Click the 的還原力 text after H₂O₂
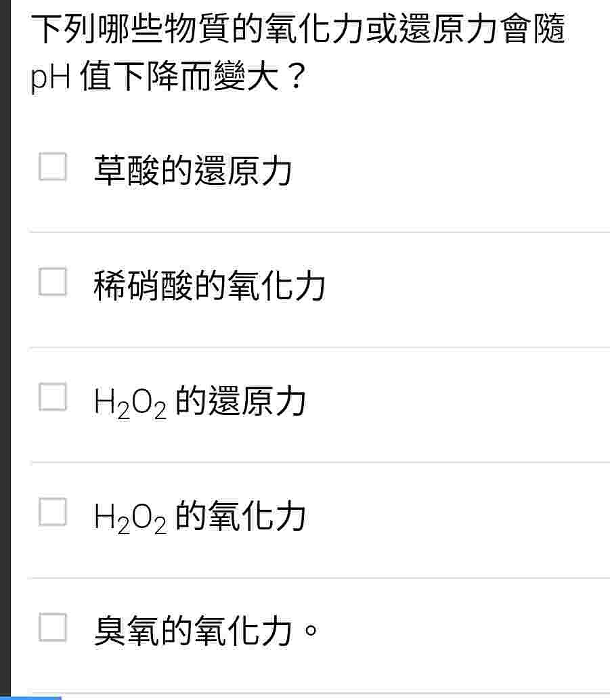The width and height of the screenshot is (610, 700). tap(240, 401)
